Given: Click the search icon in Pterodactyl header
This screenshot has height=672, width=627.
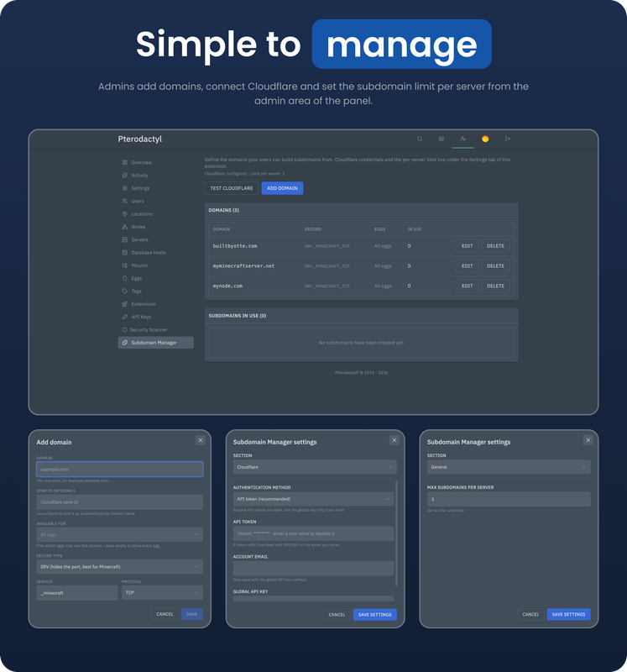Looking at the screenshot, I should (420, 139).
